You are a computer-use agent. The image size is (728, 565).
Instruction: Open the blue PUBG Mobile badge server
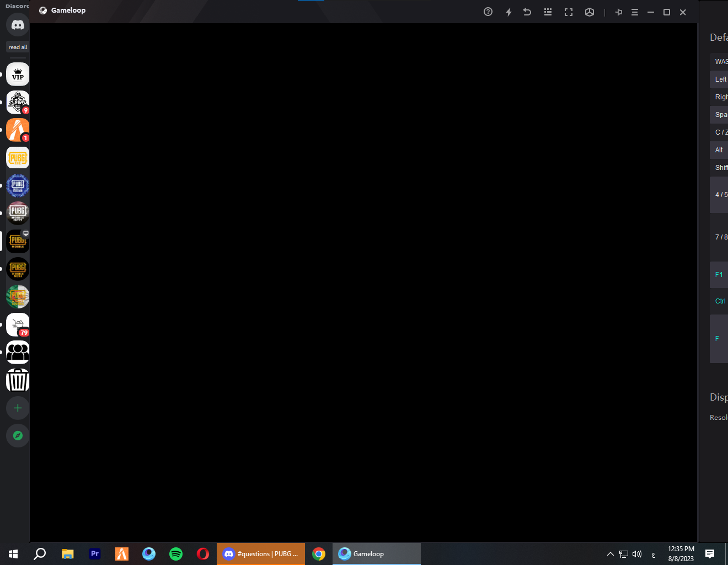pyautogui.click(x=18, y=185)
